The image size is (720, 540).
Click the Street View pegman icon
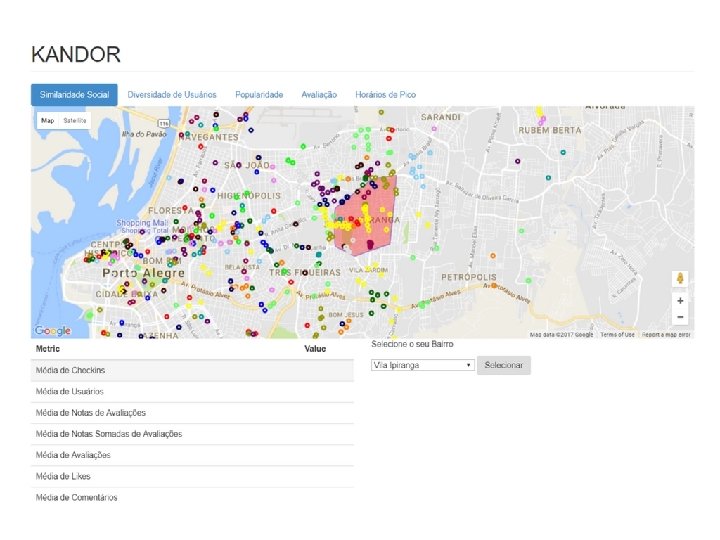click(x=680, y=278)
